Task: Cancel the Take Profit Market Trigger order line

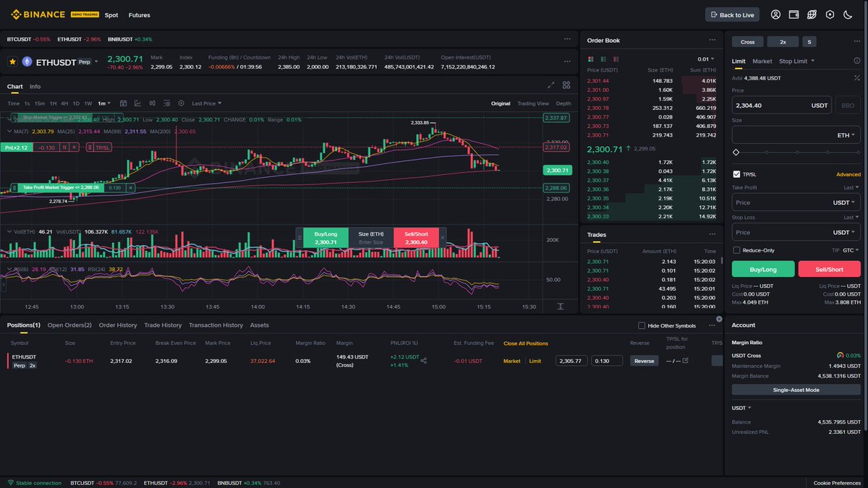Action: 131,187
